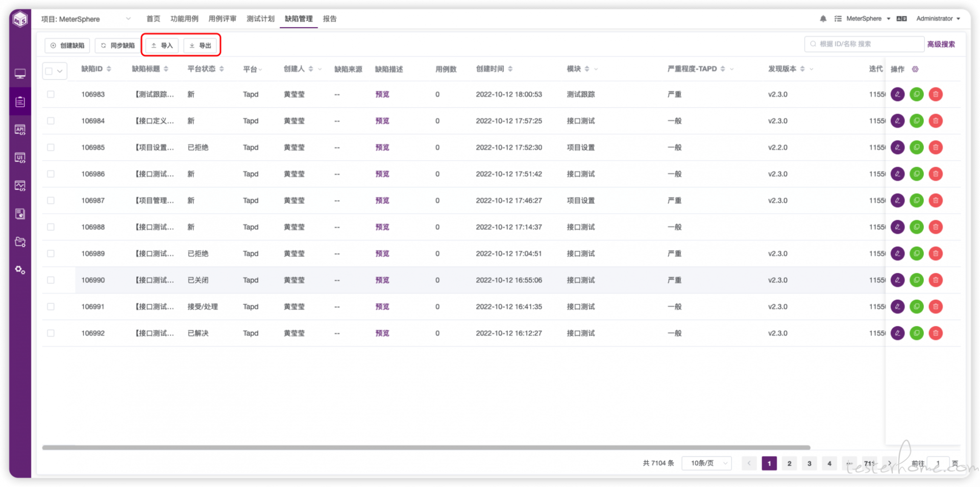Check the row checkbox for defect 106990
This screenshot has width=980, height=487.
(51, 280)
